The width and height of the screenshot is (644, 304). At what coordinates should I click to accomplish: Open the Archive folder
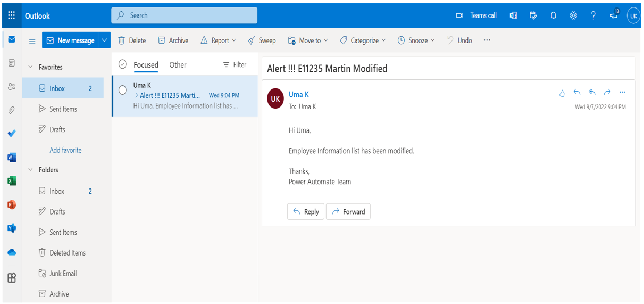tap(63, 294)
